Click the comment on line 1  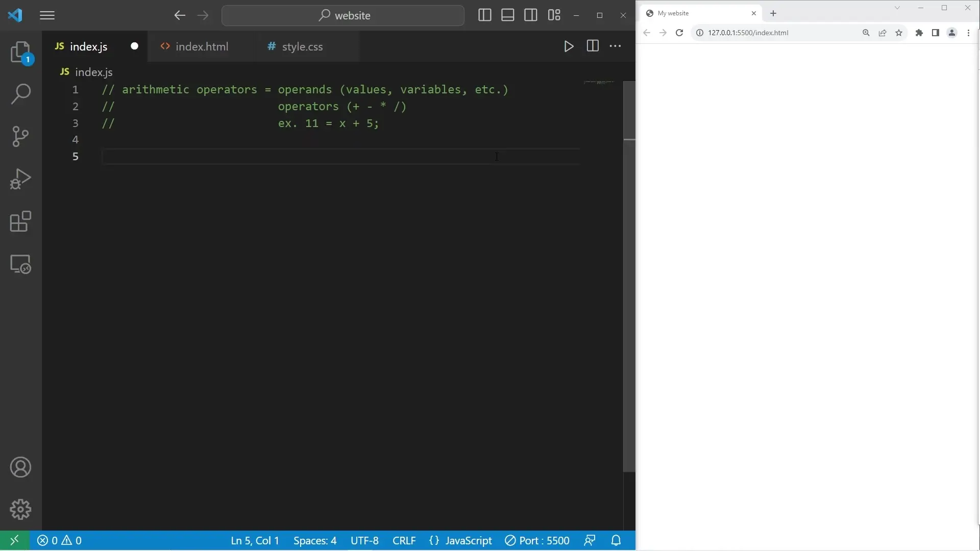pos(305,90)
